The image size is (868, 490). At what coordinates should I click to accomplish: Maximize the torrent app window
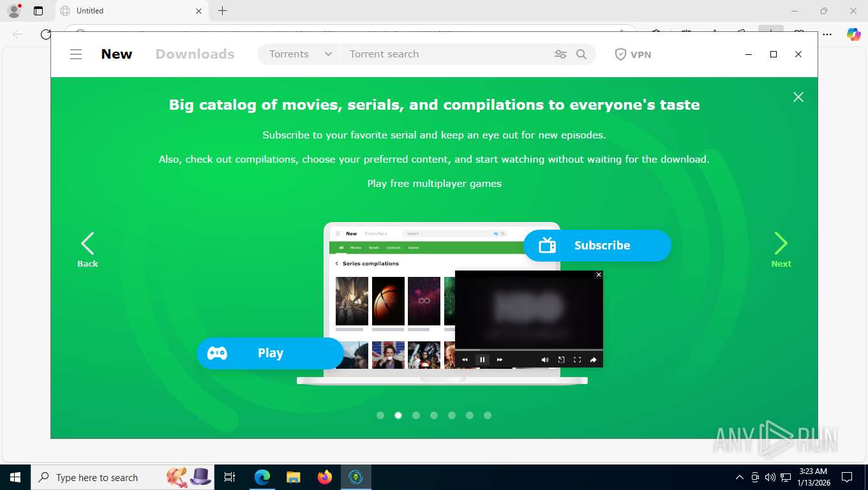[x=774, y=54]
